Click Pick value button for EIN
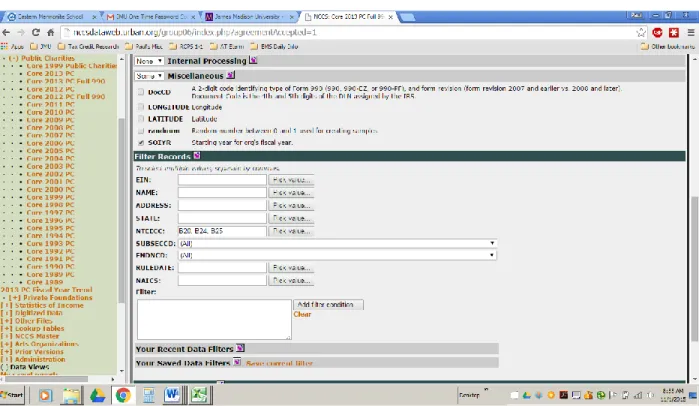 click(291, 180)
